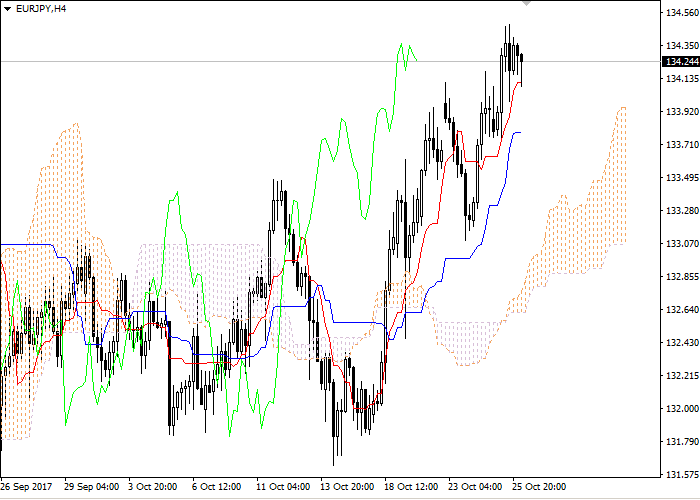Click the 131.575 price scale label
This screenshot has width=700, height=500.
point(682,475)
